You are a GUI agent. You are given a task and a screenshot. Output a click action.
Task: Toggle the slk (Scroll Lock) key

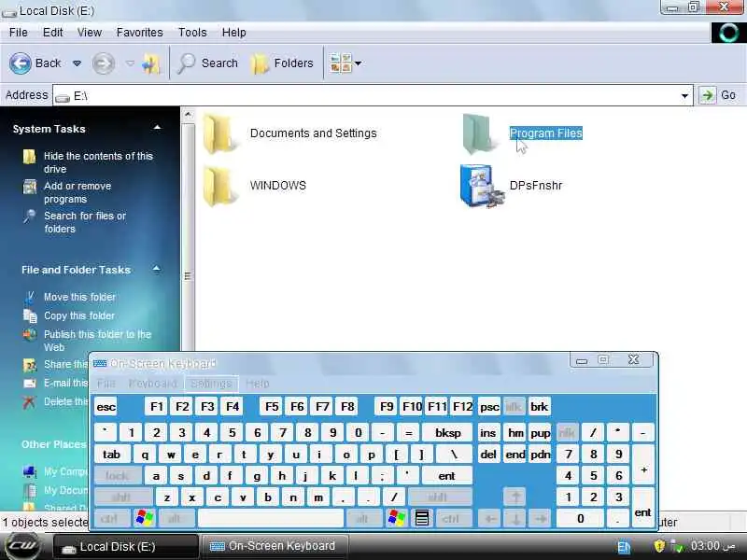[514, 407]
